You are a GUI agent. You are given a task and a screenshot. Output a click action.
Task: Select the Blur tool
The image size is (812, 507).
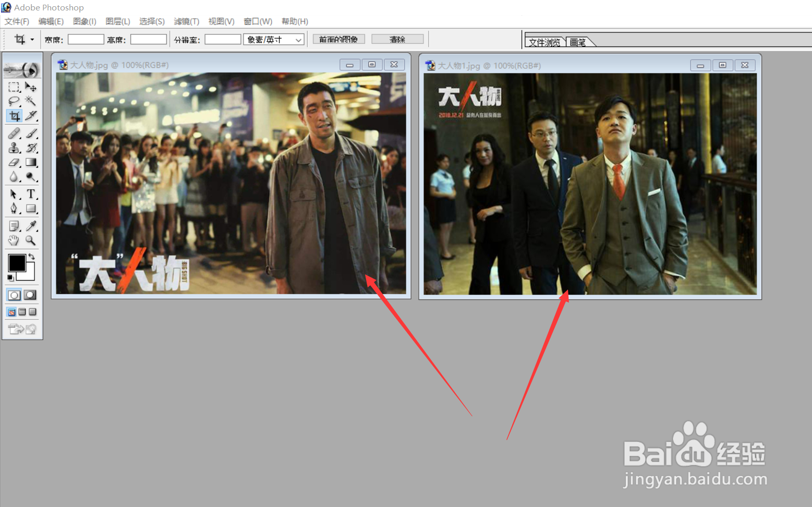point(14,177)
